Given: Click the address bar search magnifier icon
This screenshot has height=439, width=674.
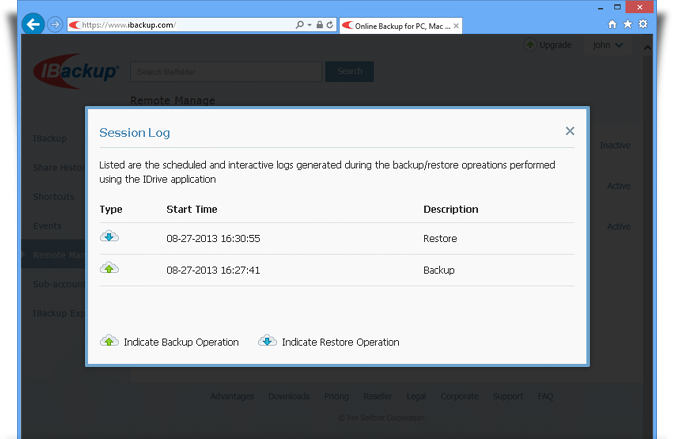Looking at the screenshot, I should coord(300,25).
